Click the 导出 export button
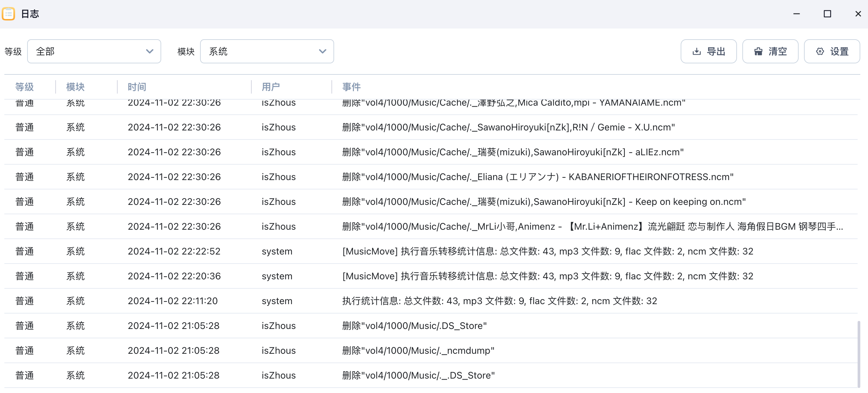 click(708, 51)
